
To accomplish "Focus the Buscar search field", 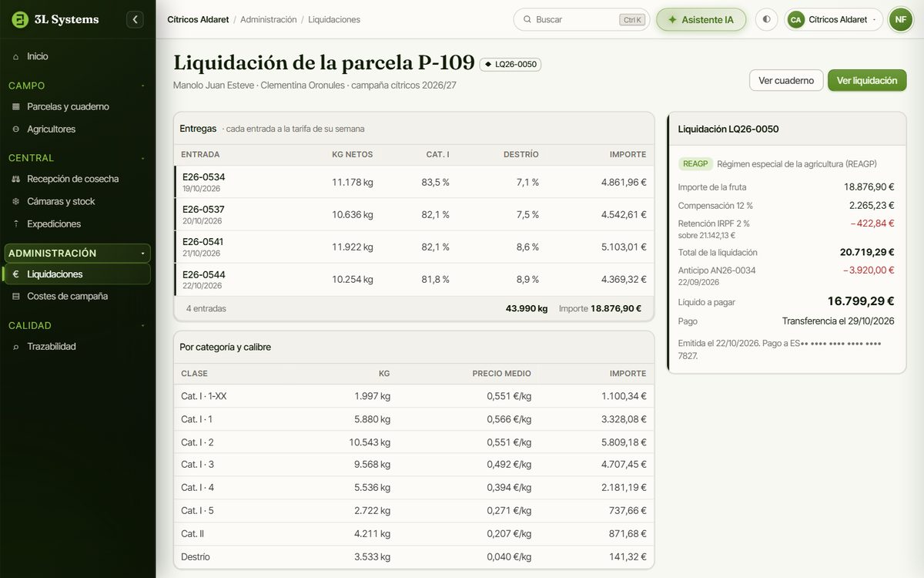I will pos(581,19).
